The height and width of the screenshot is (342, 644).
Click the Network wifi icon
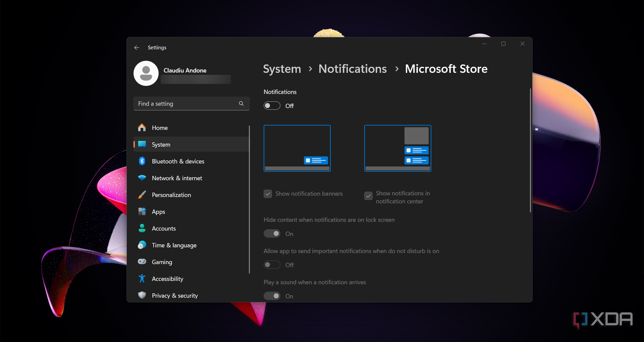coord(142,178)
